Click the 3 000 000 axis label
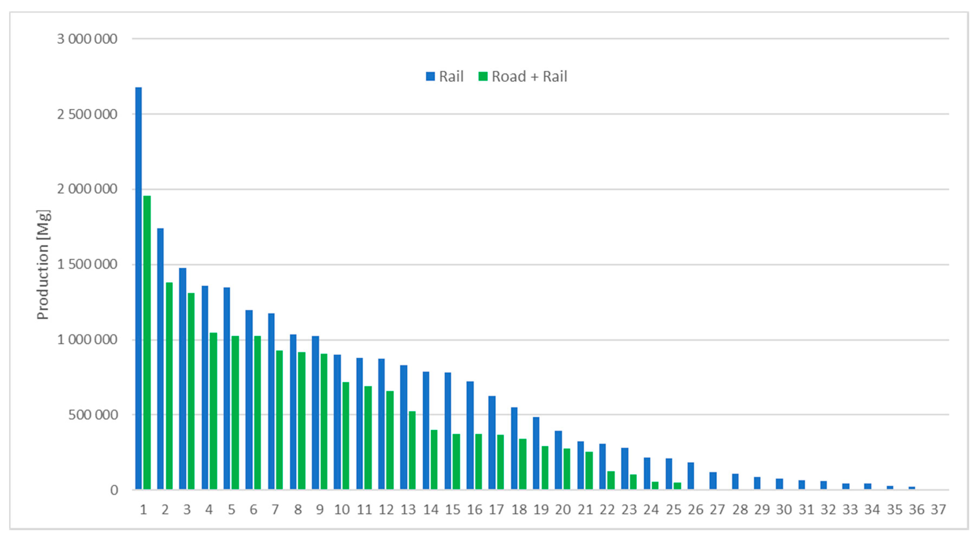The image size is (980, 538). tap(87, 39)
